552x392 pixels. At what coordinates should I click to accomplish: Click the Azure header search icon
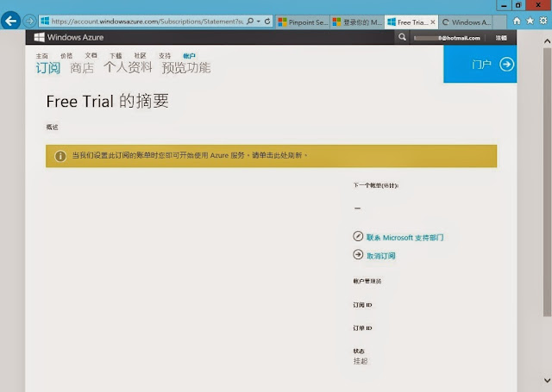[402, 37]
